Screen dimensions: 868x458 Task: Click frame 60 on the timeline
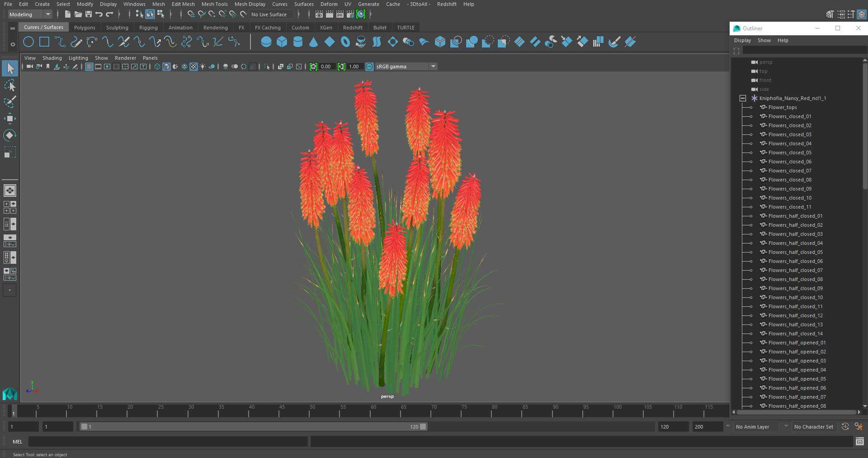(373, 411)
